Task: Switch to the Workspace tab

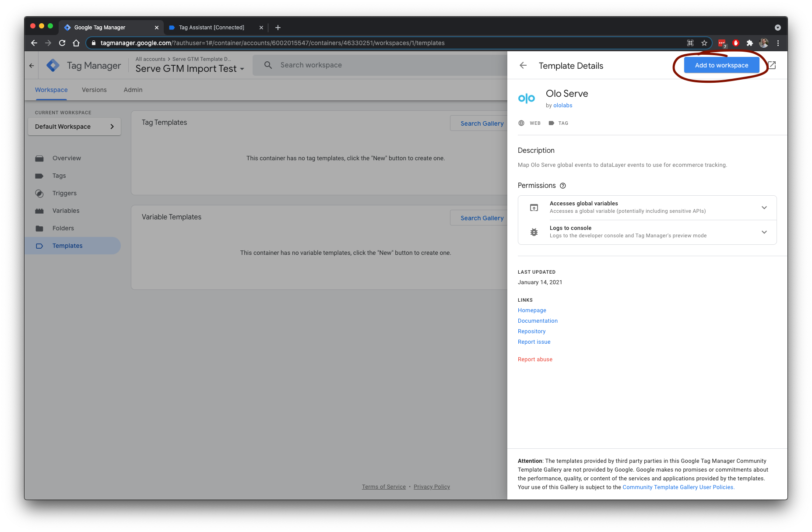Action: (x=51, y=90)
